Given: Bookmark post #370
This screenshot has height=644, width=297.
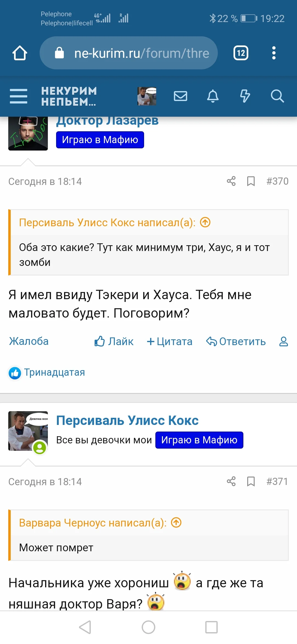Looking at the screenshot, I should coord(251,181).
